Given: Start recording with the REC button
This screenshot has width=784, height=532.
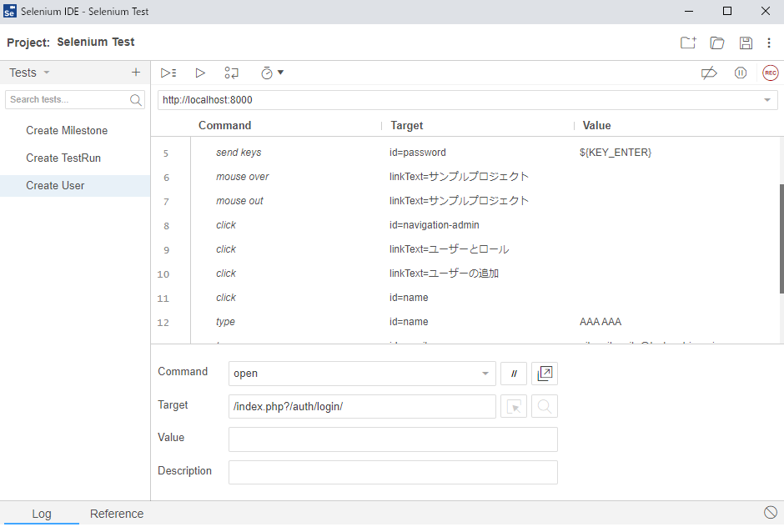Looking at the screenshot, I should pos(769,73).
